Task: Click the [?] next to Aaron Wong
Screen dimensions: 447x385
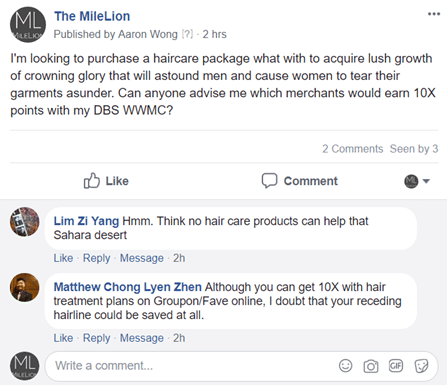Action: (x=187, y=34)
